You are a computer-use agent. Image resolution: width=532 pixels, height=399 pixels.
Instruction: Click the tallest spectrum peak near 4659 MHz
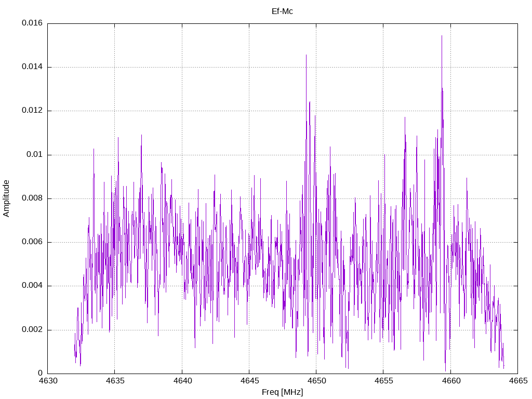(x=442, y=36)
